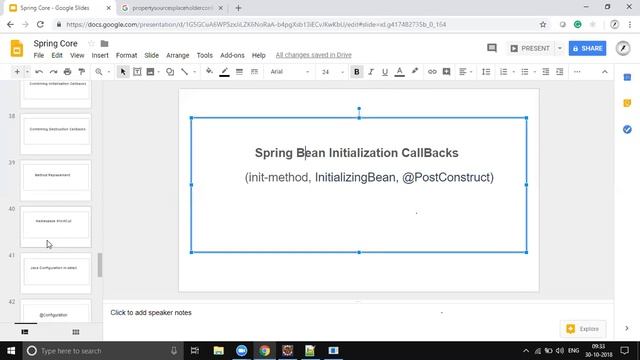
Task: Increase text indent
Action: click(560, 72)
